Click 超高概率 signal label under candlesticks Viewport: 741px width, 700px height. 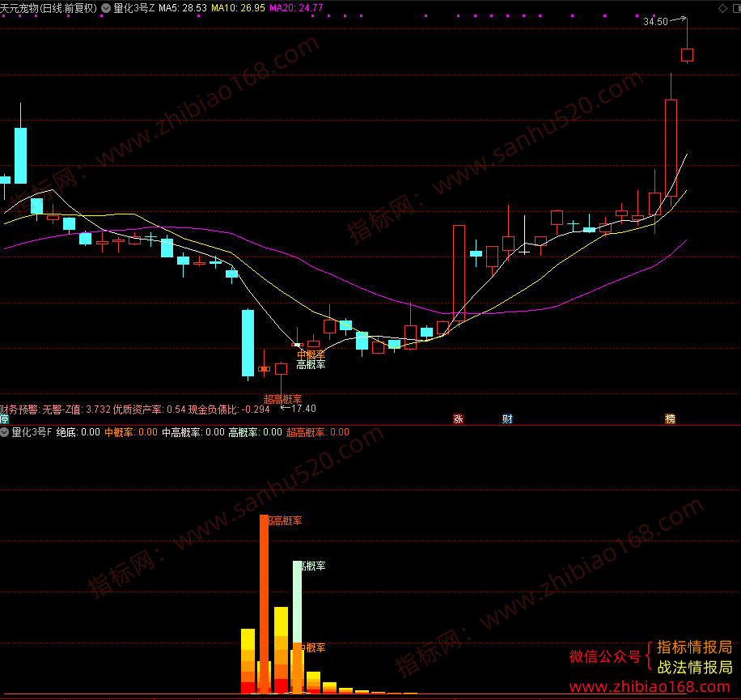point(282,399)
